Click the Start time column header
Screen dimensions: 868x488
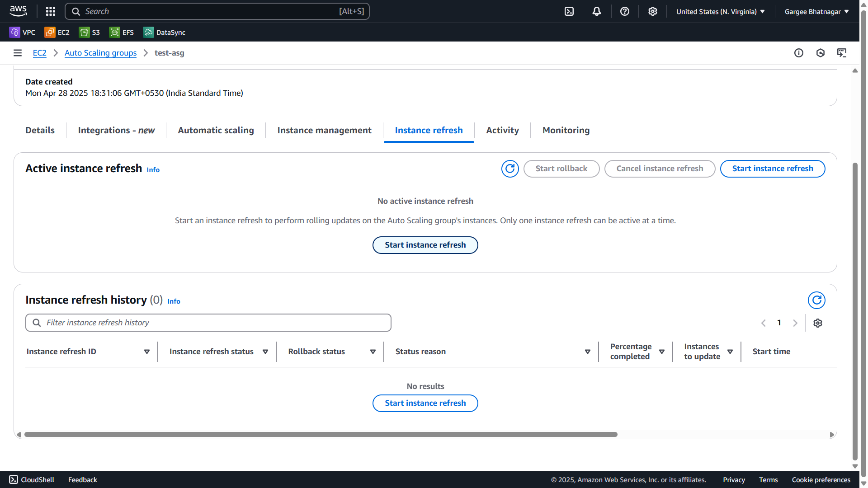coord(771,352)
